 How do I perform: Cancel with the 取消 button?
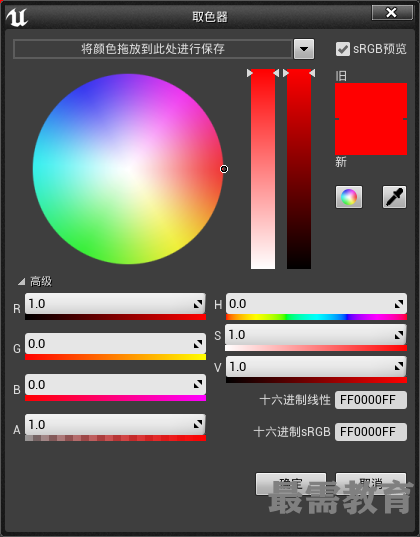coord(371,484)
